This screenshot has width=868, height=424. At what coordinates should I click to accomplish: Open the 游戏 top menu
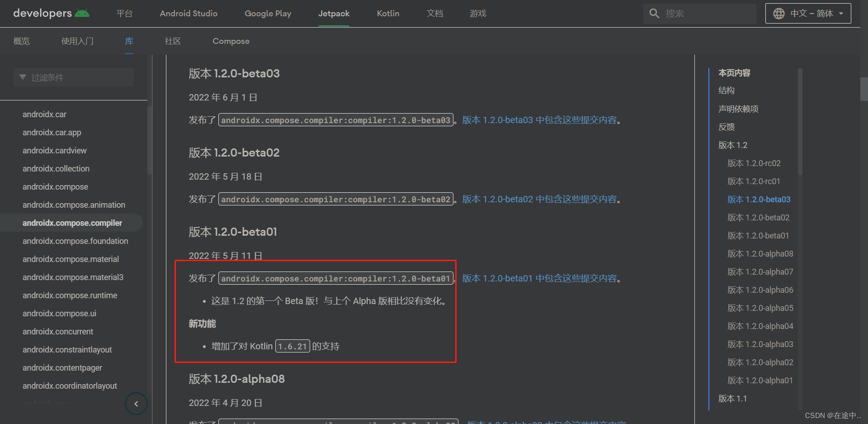478,14
